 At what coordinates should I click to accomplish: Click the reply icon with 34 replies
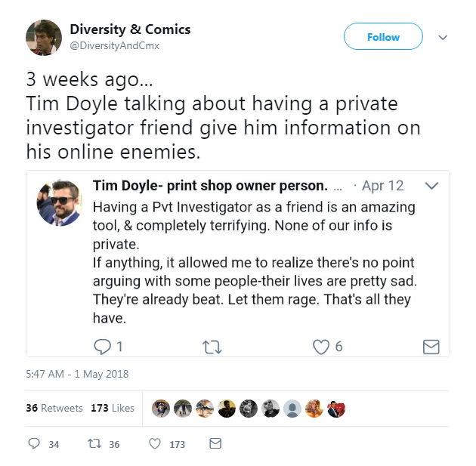34,443
